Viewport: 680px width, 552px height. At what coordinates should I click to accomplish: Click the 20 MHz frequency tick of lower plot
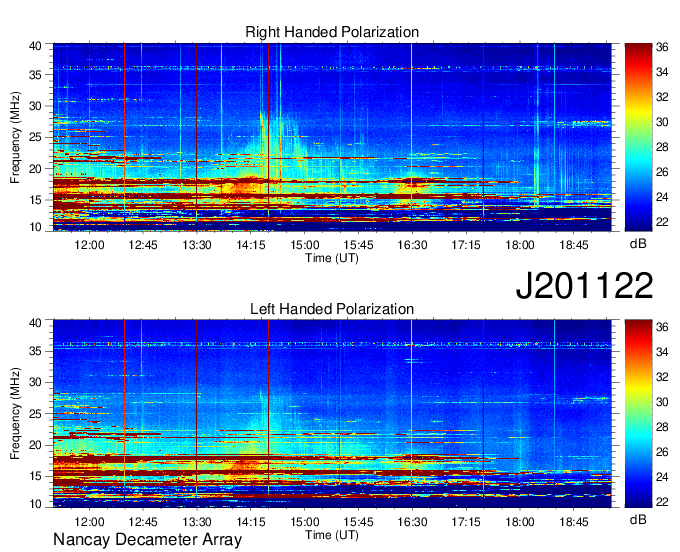click(35, 445)
